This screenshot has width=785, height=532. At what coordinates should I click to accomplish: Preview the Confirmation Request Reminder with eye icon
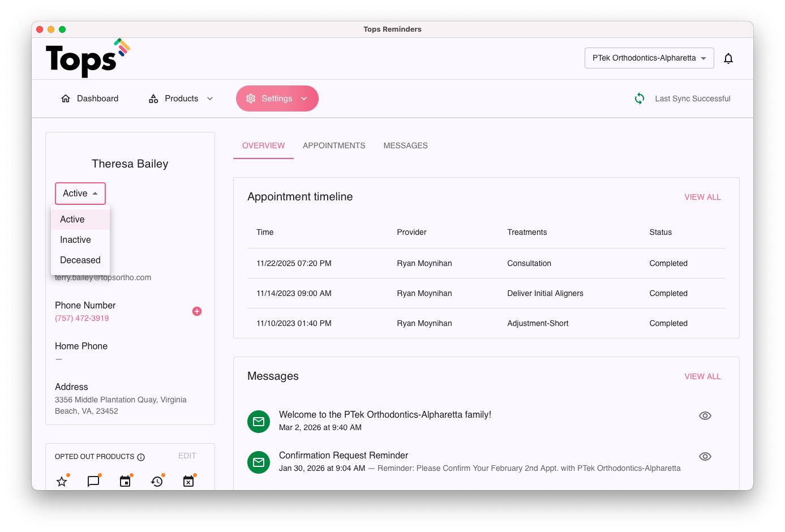[x=705, y=456]
